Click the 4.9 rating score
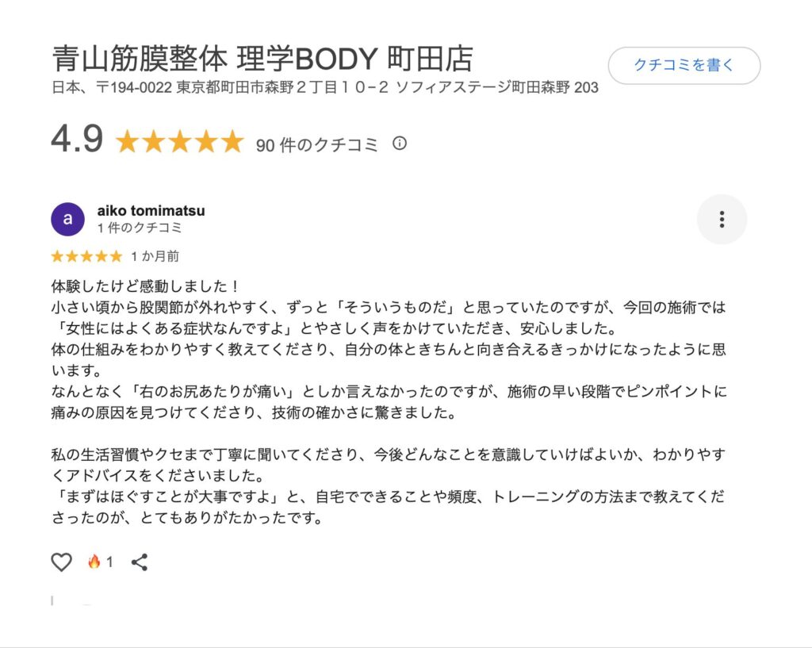Image resolution: width=812 pixels, height=648 pixels. point(77,140)
